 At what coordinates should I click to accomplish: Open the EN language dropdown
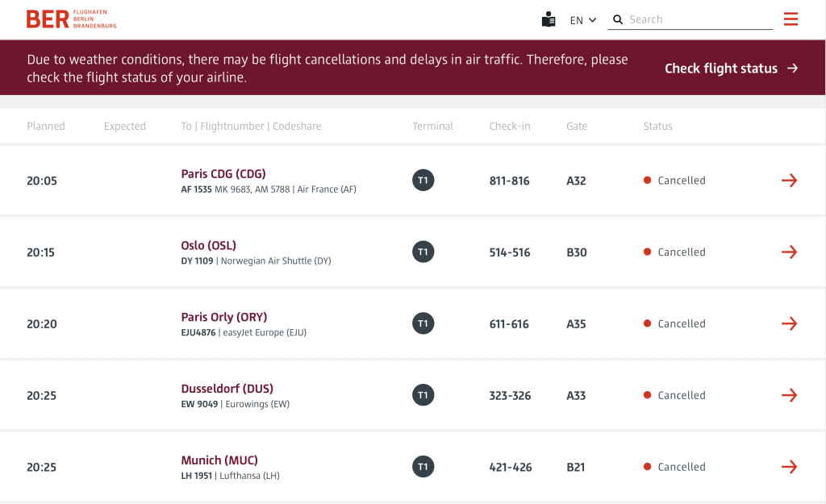pos(582,20)
